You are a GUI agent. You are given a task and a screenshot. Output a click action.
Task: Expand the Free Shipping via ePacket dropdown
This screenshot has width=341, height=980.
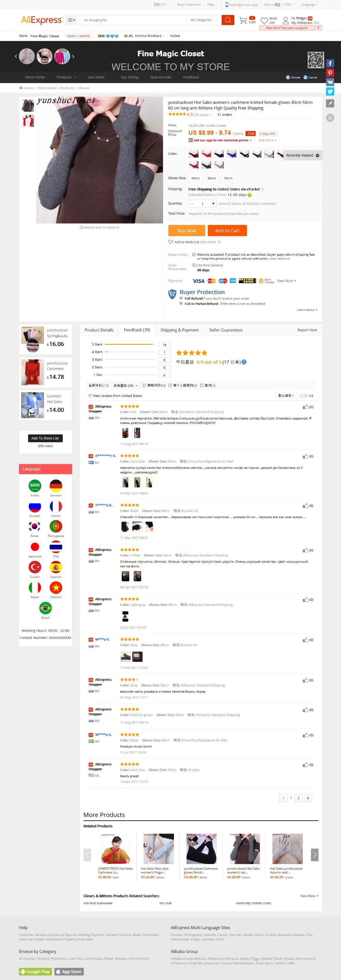pyautogui.click(x=262, y=189)
